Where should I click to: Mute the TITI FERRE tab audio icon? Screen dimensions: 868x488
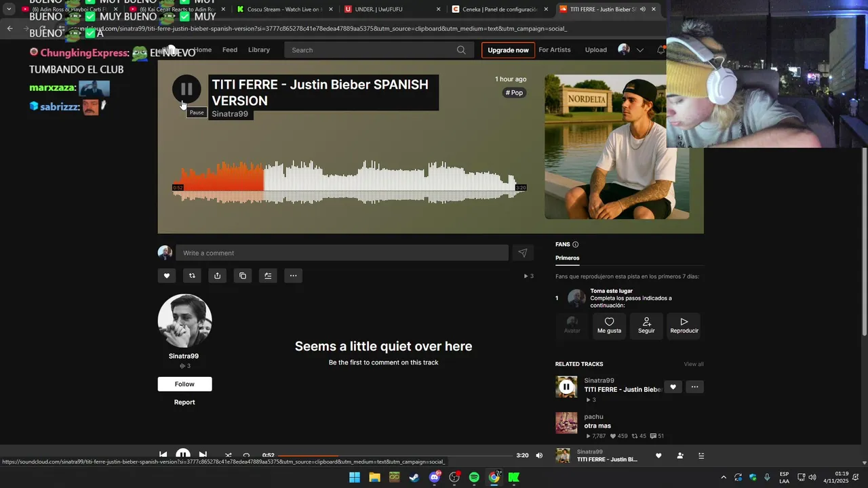coord(642,9)
